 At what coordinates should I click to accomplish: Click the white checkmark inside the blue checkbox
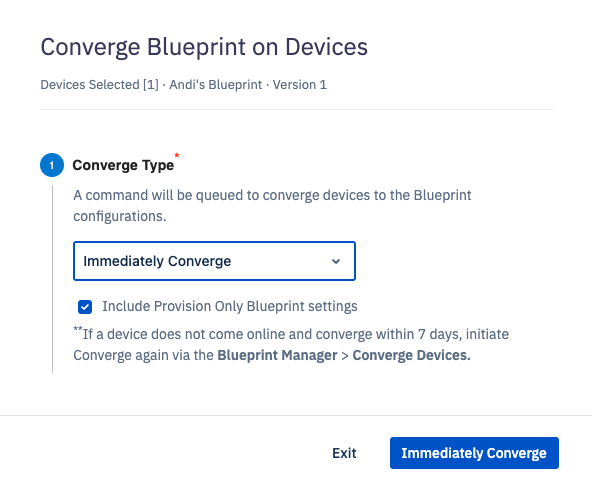(85, 307)
